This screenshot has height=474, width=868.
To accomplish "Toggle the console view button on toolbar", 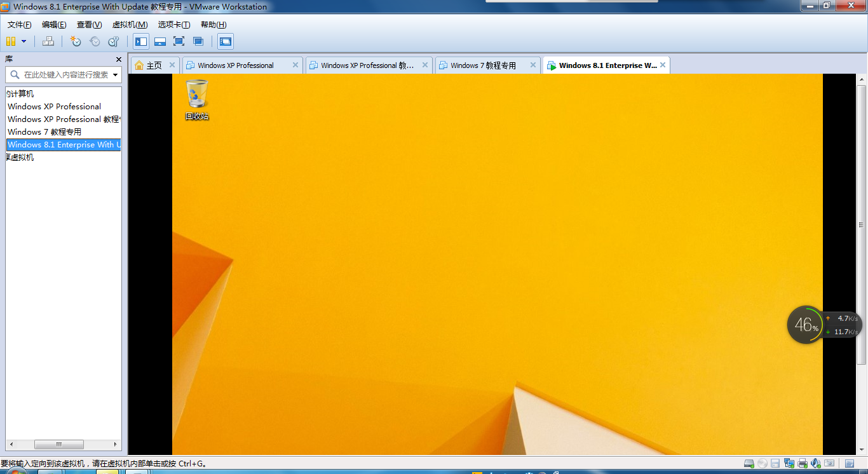I will click(226, 41).
